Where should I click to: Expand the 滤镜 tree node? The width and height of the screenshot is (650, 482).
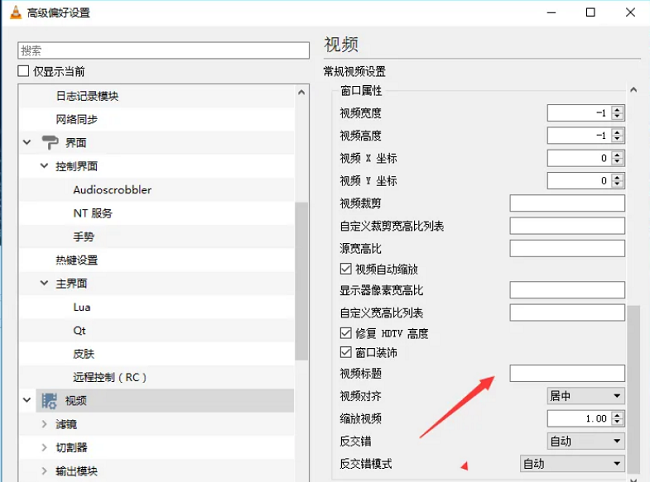(x=44, y=424)
